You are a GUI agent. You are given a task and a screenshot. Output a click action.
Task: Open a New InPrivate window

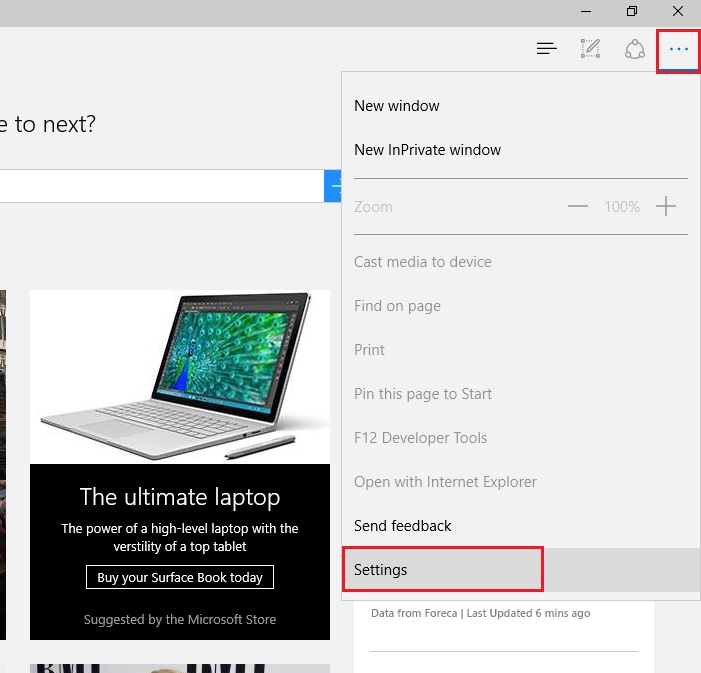pyautogui.click(x=521, y=150)
